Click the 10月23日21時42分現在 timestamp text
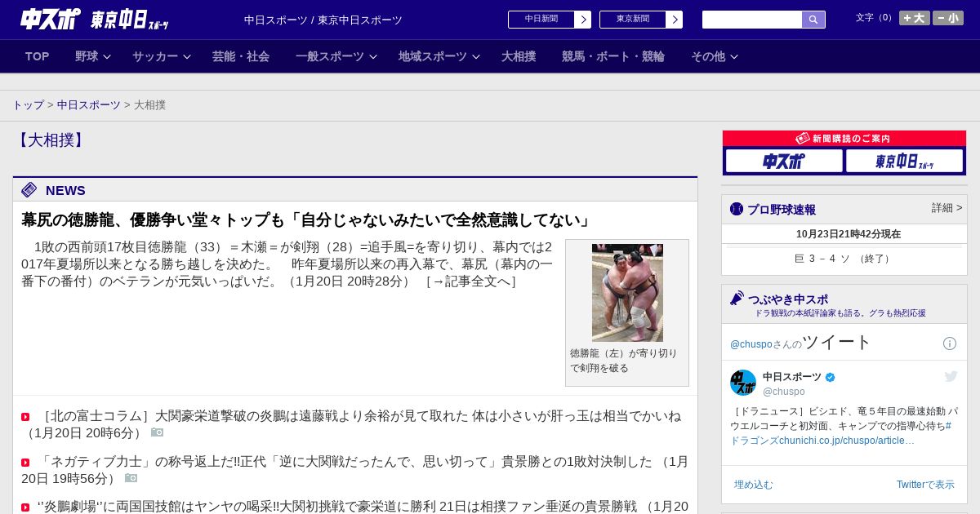This screenshot has height=514, width=980. click(849, 234)
